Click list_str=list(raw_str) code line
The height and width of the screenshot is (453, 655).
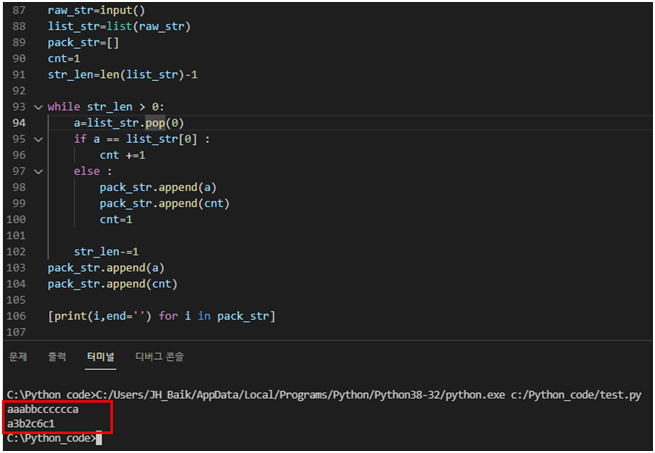(119, 26)
